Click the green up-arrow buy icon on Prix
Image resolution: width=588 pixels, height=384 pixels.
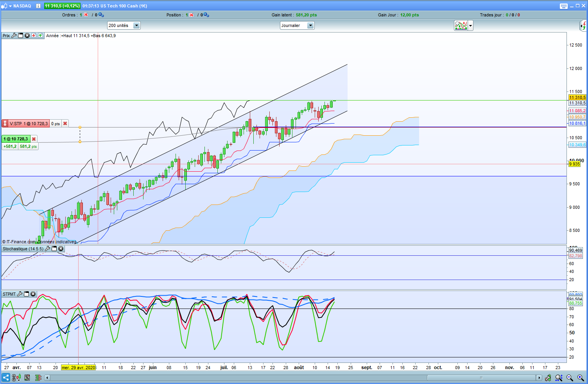pos(40,36)
